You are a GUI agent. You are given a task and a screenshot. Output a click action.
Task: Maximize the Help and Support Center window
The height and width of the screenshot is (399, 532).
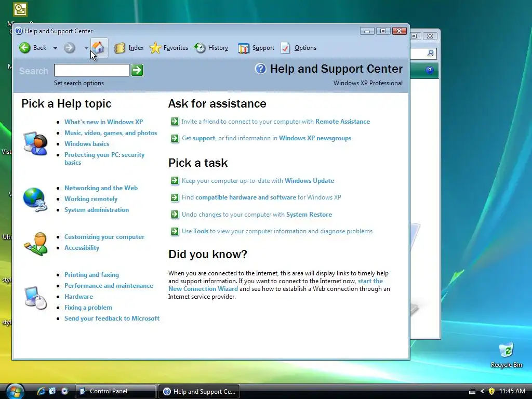coord(383,31)
